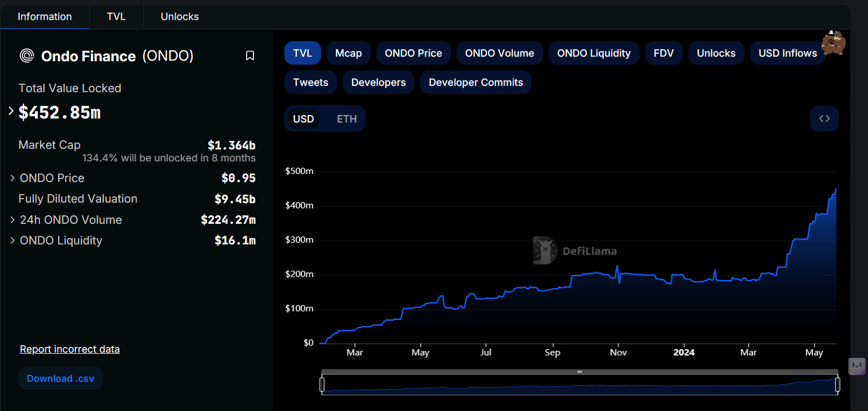868x411 pixels.
Task: Switch chart denomination to USD
Action: pos(304,119)
